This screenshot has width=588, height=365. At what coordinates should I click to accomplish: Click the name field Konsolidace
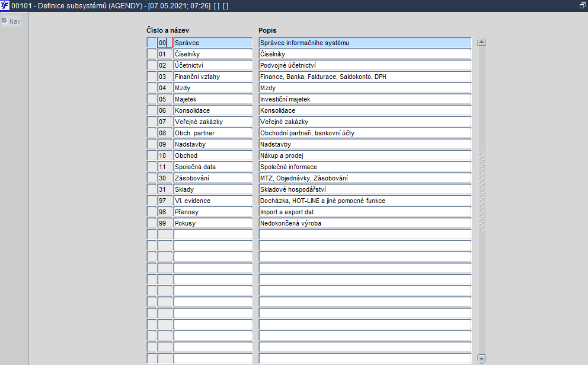[213, 110]
